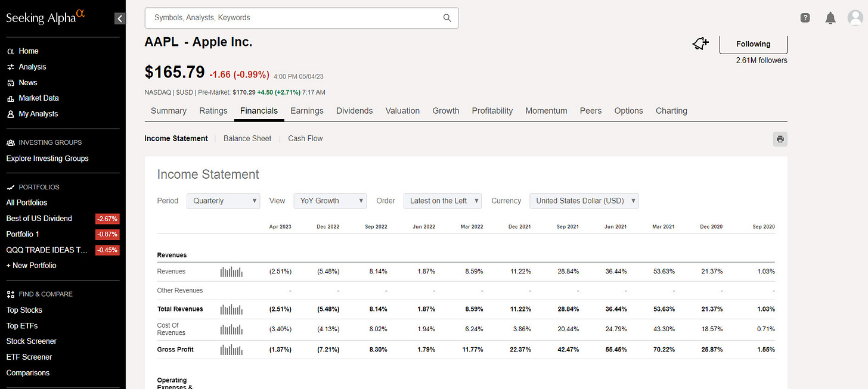Image resolution: width=868 pixels, height=389 pixels.
Task: Click Total Revenues value 36.44% for Jun 2021
Action: (x=616, y=309)
